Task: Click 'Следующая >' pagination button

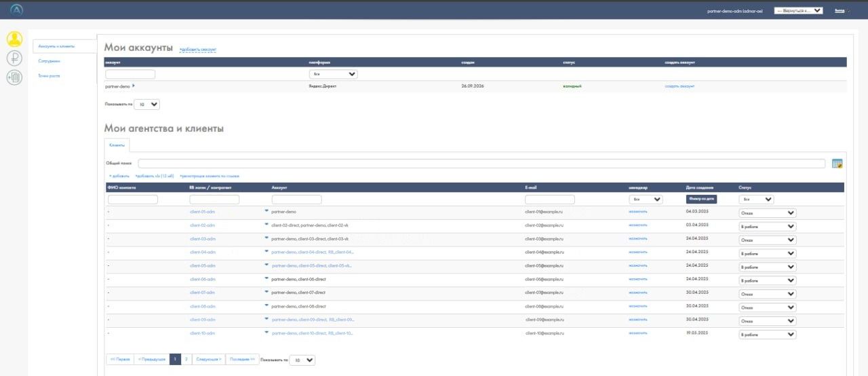Action: (x=208, y=360)
